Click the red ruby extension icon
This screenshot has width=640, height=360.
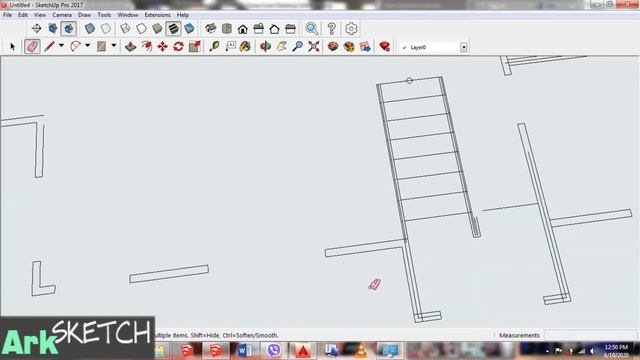pos(384,46)
